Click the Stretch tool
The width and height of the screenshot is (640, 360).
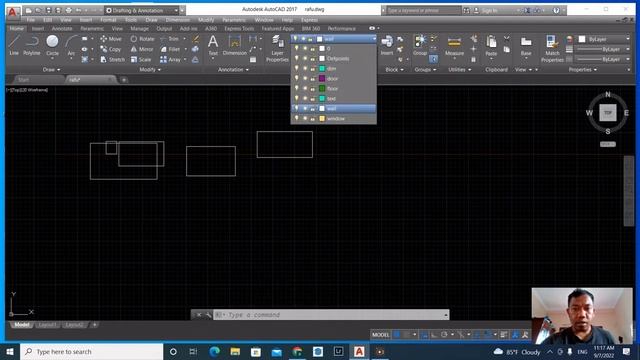tap(112, 59)
